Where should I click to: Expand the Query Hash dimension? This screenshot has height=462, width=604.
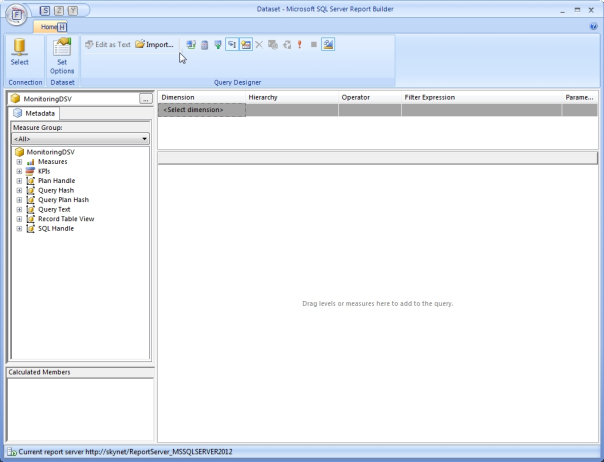19,190
